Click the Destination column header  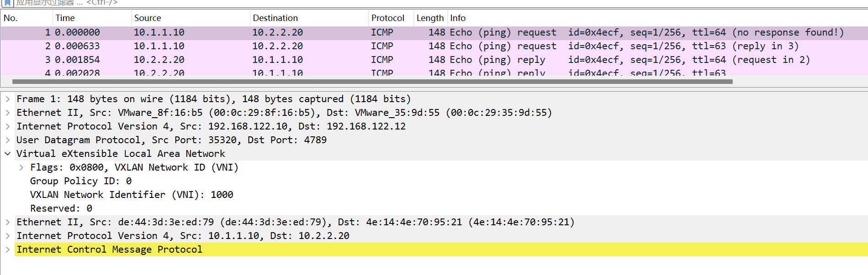click(309, 18)
